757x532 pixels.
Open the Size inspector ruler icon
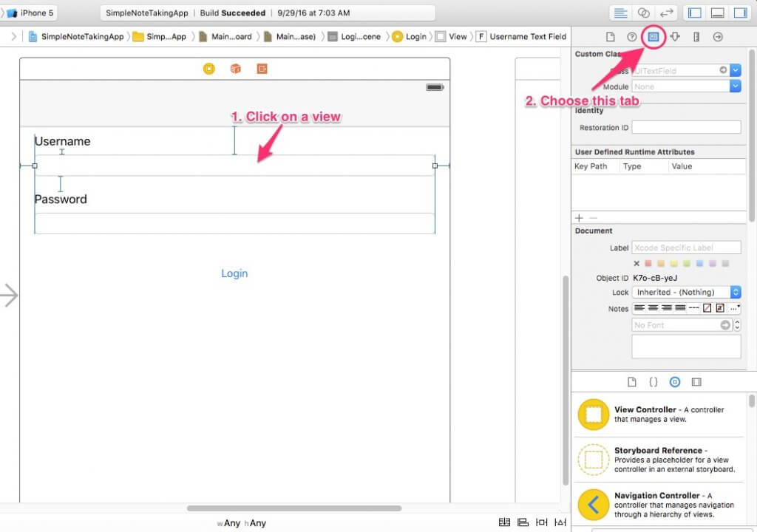[696, 36]
